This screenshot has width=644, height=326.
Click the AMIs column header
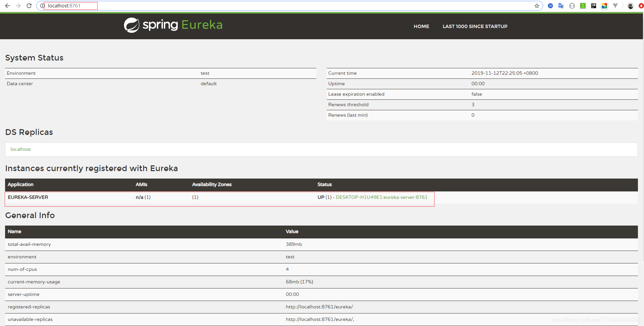pyautogui.click(x=142, y=184)
